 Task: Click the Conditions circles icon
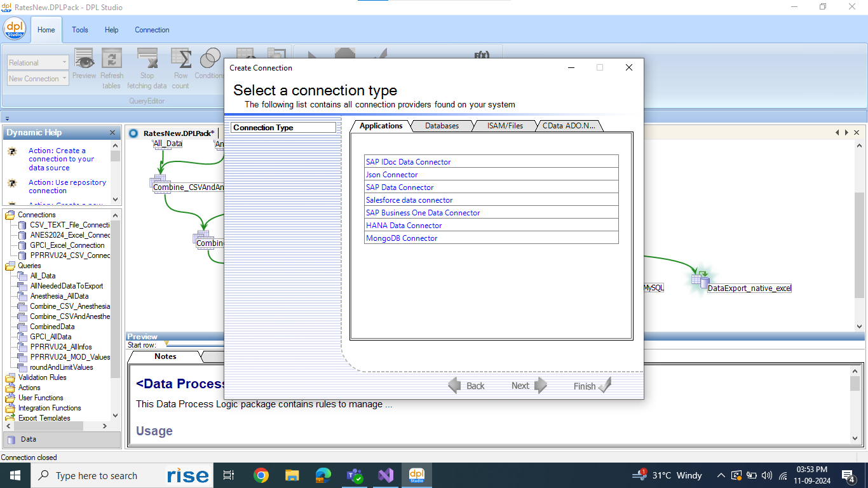210,59
